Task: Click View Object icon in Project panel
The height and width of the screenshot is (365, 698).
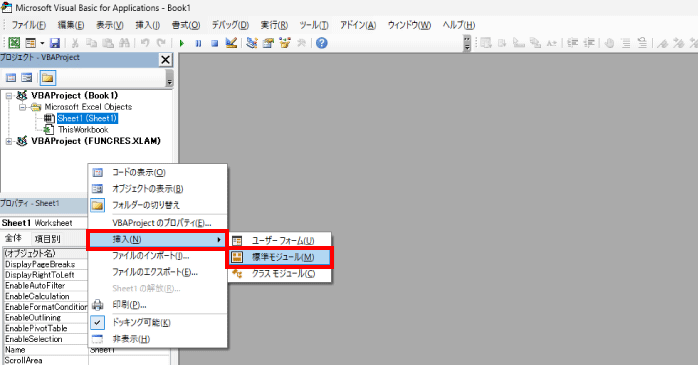Action: point(27,78)
